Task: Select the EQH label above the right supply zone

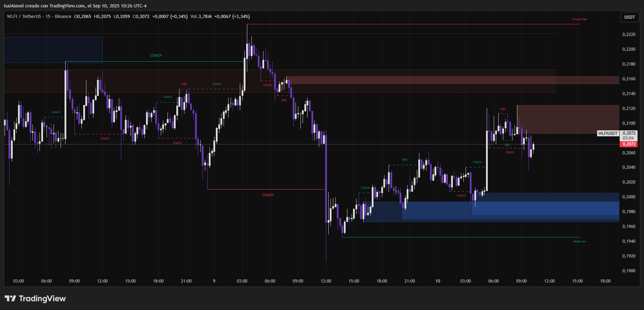Action: (503, 109)
